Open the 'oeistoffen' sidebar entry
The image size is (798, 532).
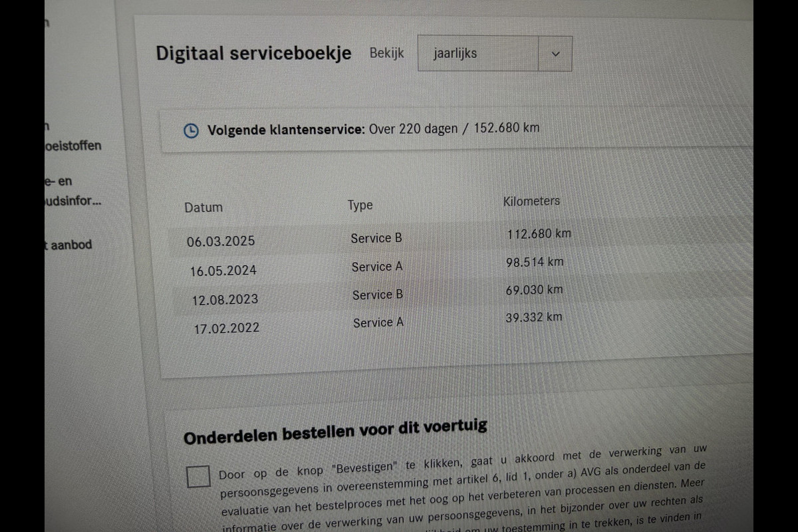tap(73, 146)
